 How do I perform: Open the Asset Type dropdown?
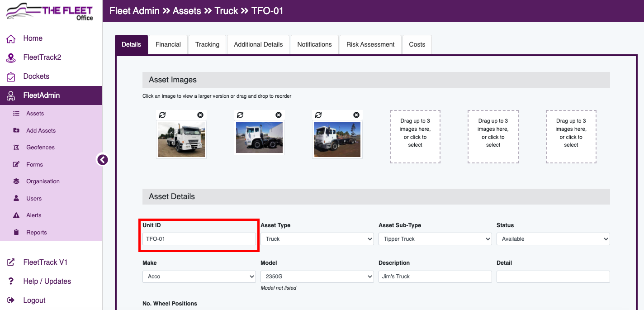(x=317, y=239)
